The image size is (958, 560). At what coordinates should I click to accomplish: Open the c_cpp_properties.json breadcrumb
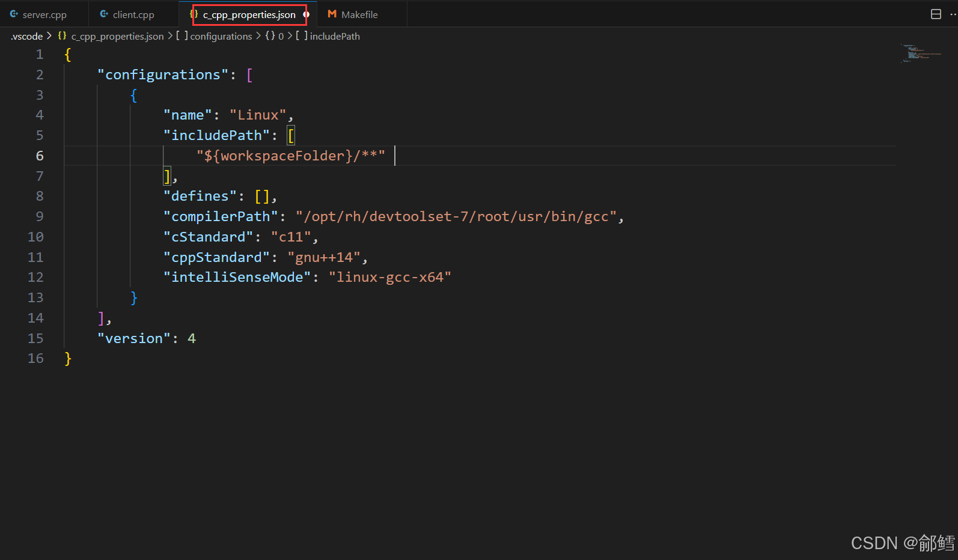[x=117, y=36]
